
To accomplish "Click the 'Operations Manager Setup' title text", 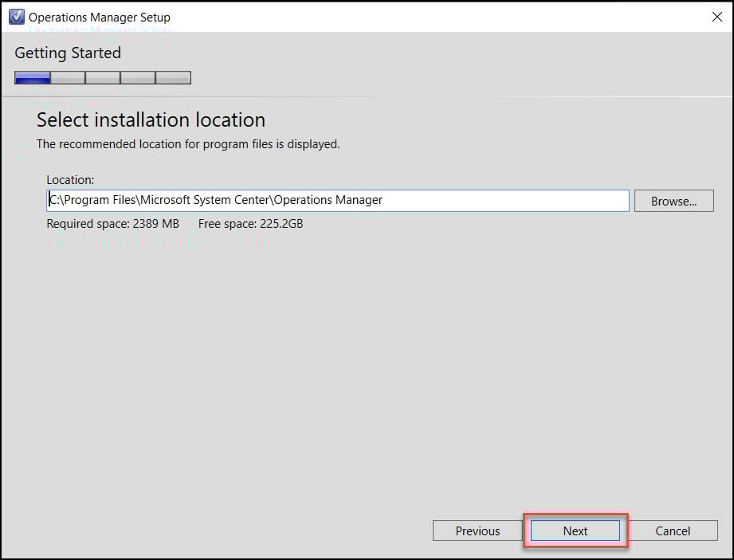I will pyautogui.click(x=100, y=18).
